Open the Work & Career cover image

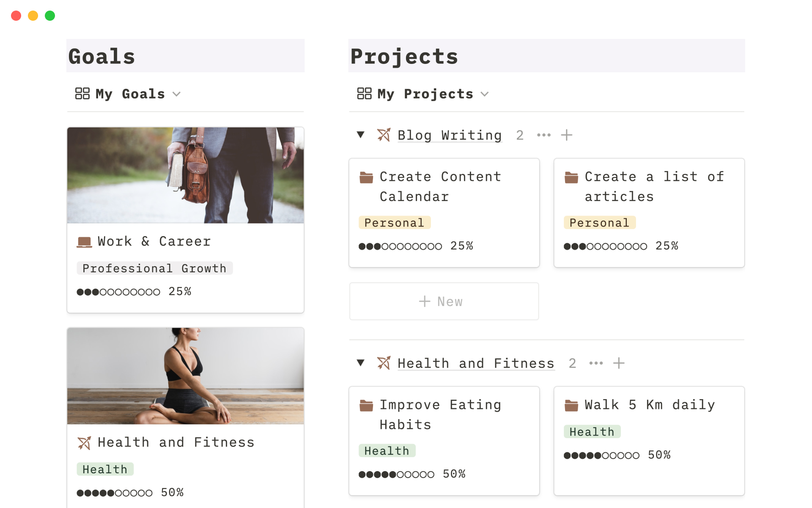(x=185, y=175)
